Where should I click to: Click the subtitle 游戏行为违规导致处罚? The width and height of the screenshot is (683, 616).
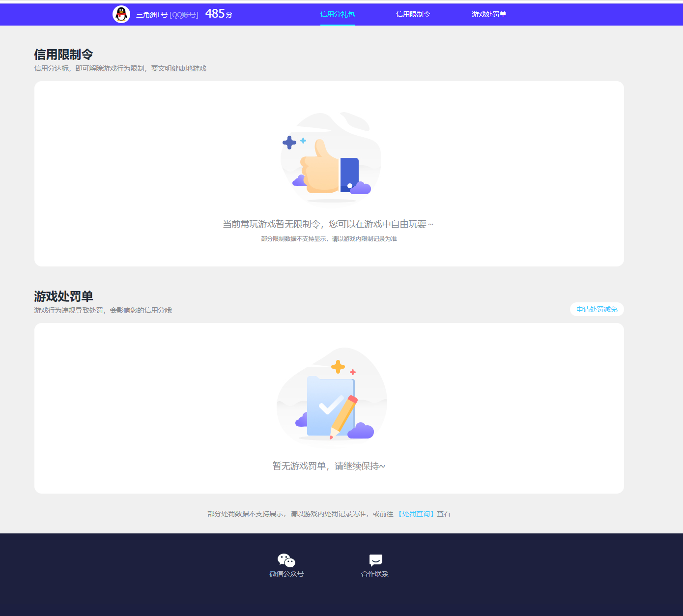[68, 310]
